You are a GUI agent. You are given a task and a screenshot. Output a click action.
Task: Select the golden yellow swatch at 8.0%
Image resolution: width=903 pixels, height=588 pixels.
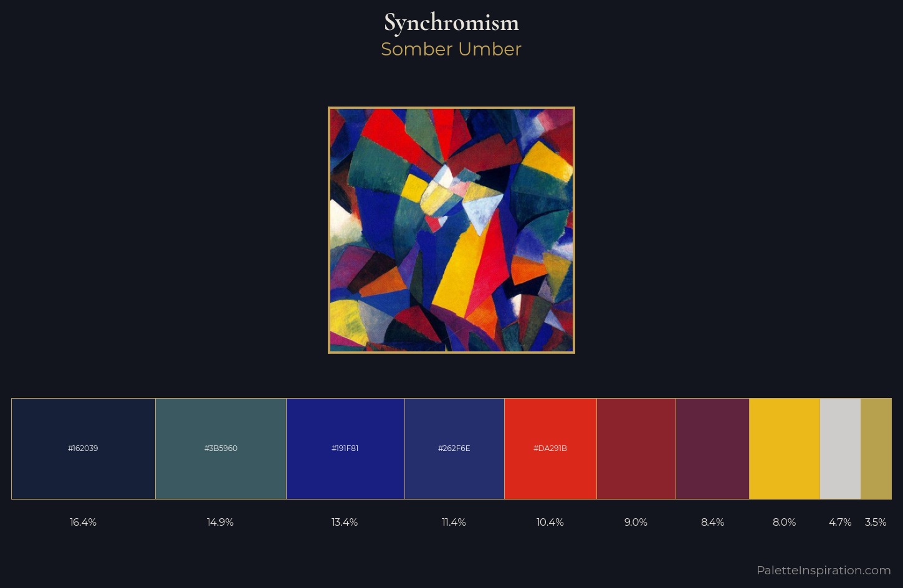click(785, 448)
